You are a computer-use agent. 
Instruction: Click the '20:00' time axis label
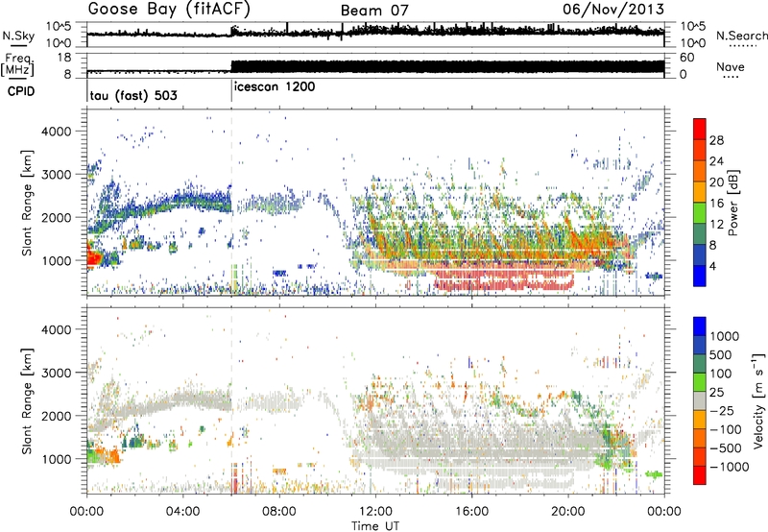click(568, 512)
